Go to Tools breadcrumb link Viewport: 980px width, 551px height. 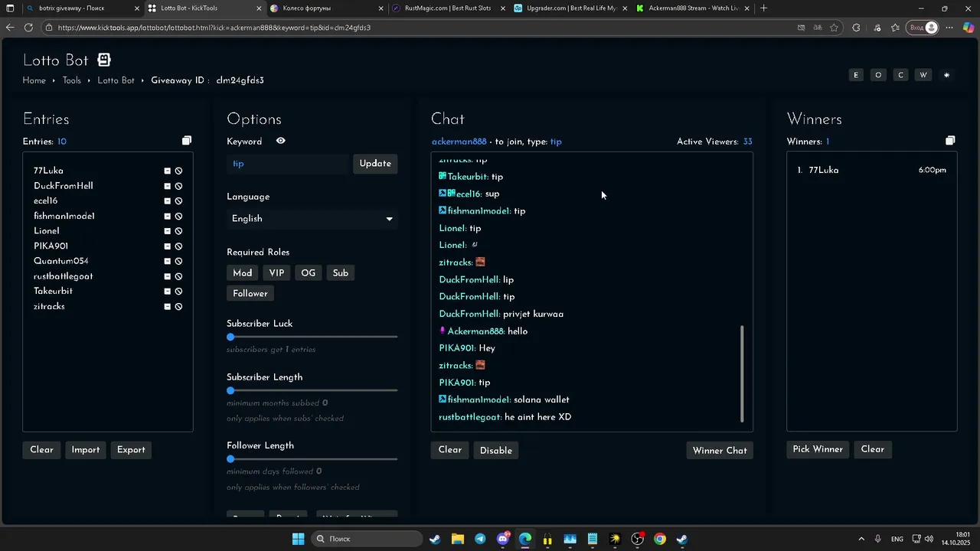(x=72, y=80)
